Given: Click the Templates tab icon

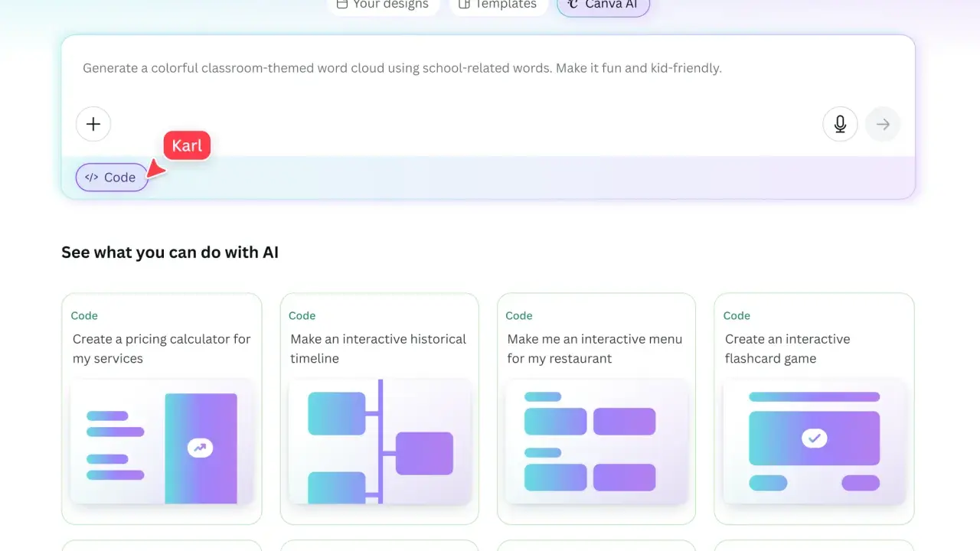Looking at the screenshot, I should click(x=463, y=5).
